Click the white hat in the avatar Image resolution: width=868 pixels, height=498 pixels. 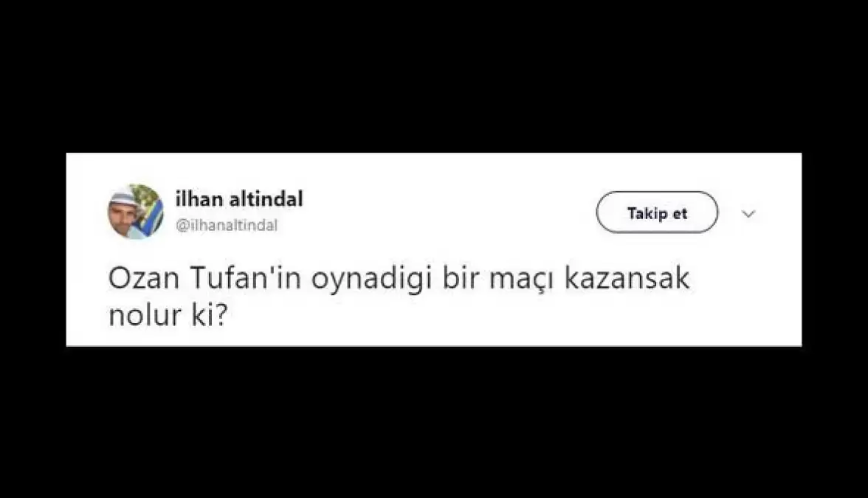(x=123, y=196)
